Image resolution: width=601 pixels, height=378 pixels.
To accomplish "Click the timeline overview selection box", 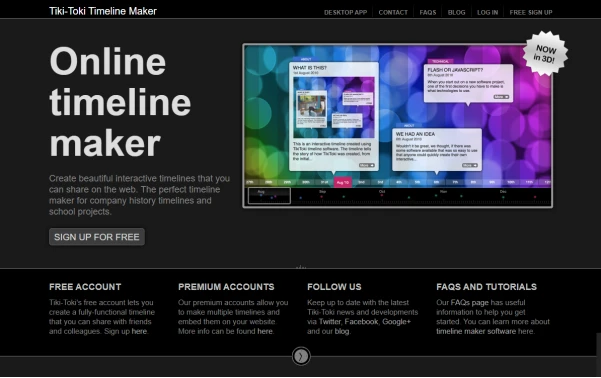I will coord(269,196).
